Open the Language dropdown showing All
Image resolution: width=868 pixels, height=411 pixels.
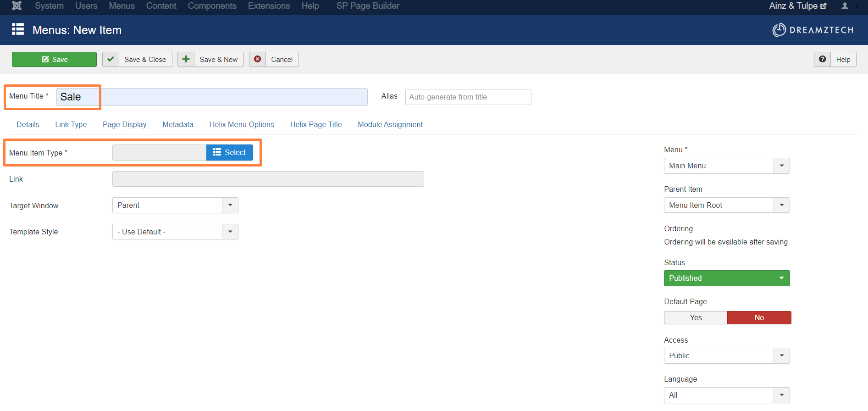727,395
